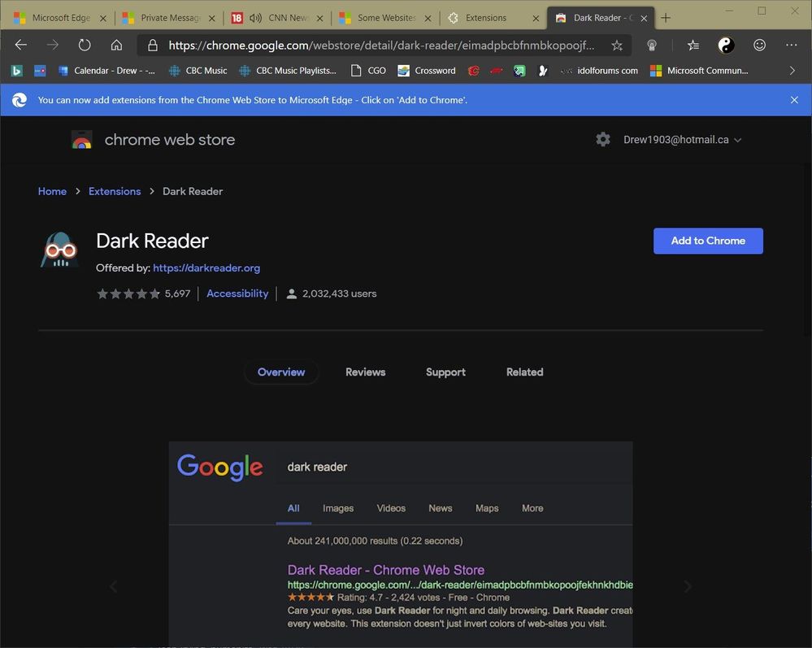Refresh the page with the reload icon

[85, 45]
